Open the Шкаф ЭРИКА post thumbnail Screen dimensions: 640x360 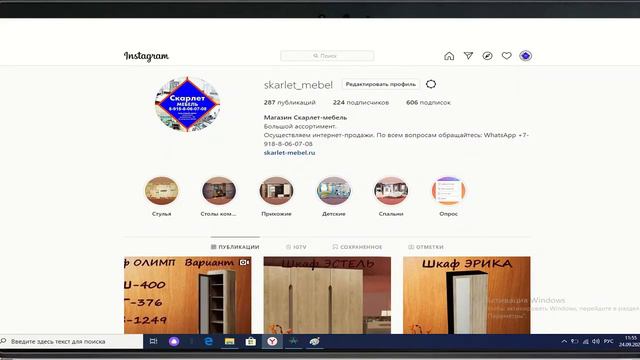coord(467,295)
